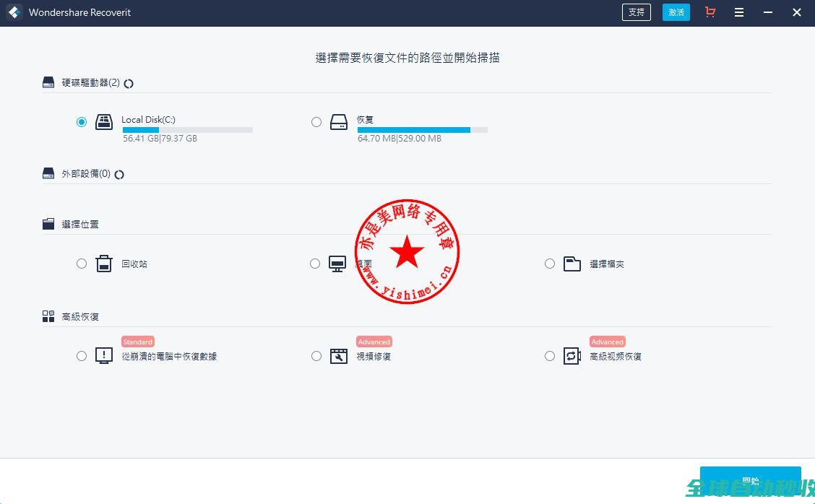The width and height of the screenshot is (815, 504).
Task: Click the Local Disk(C:) drive icon
Action: pos(104,122)
